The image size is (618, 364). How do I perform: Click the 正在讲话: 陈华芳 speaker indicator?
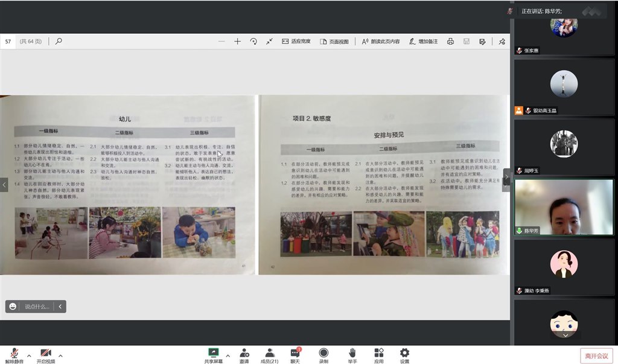541,11
